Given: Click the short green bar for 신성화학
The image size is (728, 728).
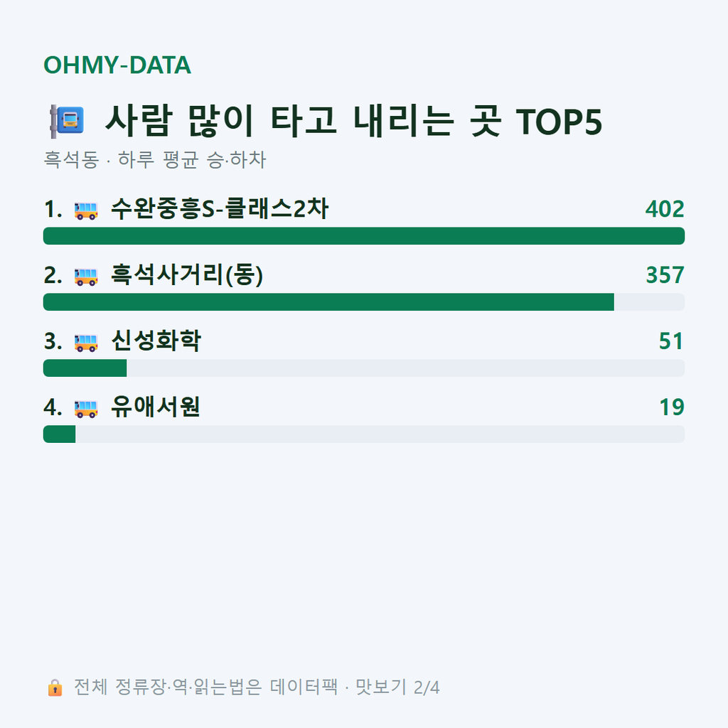Looking at the screenshot, I should point(85,368).
